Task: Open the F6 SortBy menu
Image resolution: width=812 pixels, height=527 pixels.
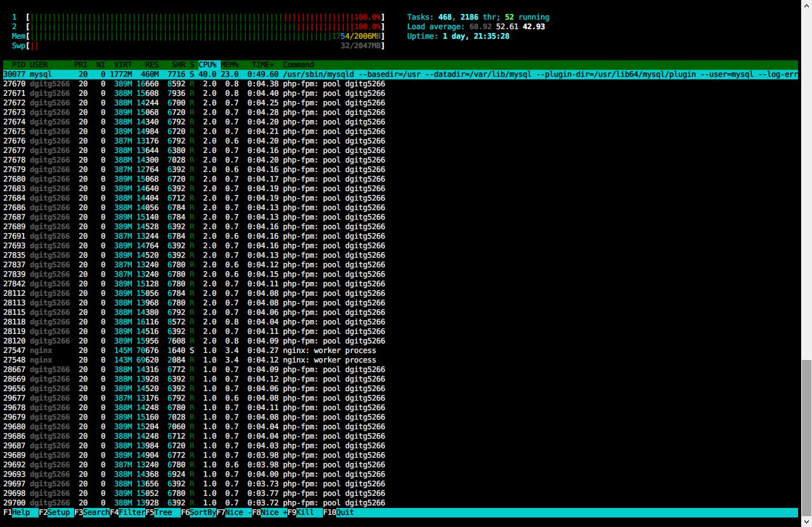Action: pyautogui.click(x=199, y=512)
